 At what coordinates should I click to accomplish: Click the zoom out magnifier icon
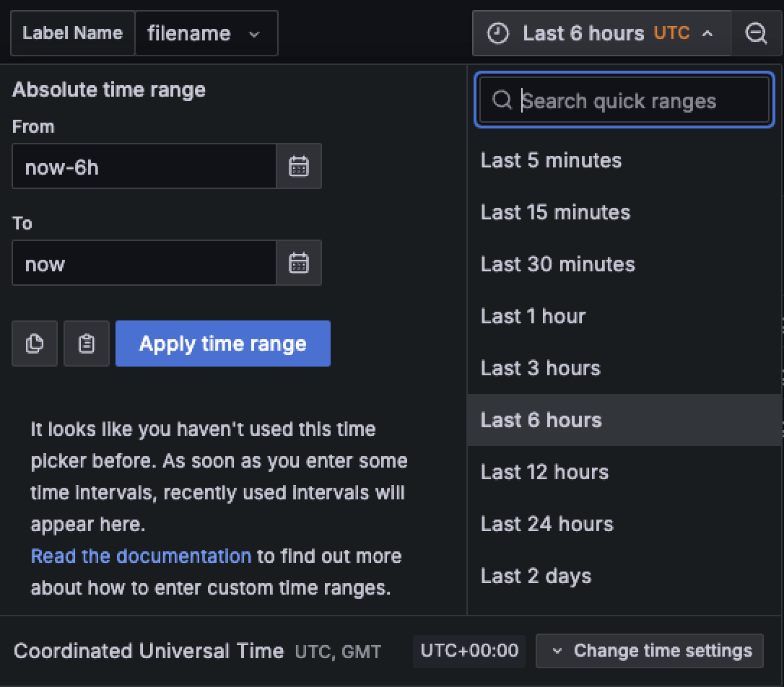pyautogui.click(x=757, y=32)
